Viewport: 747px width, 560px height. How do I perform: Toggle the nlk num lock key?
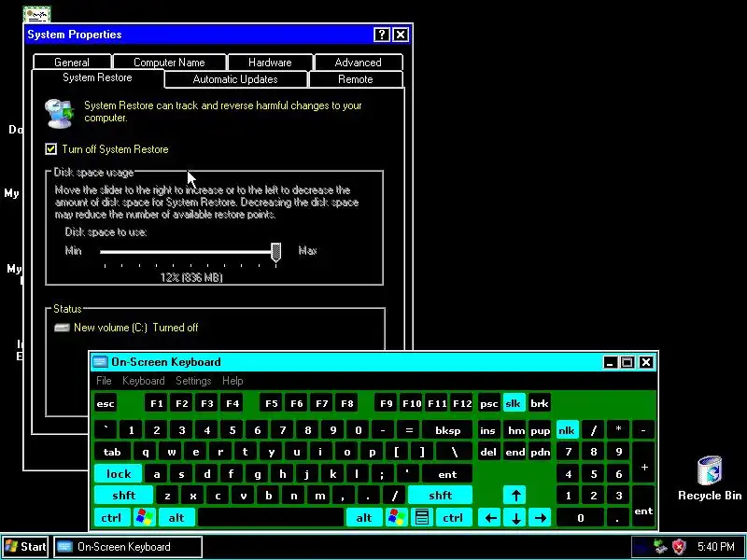(567, 430)
